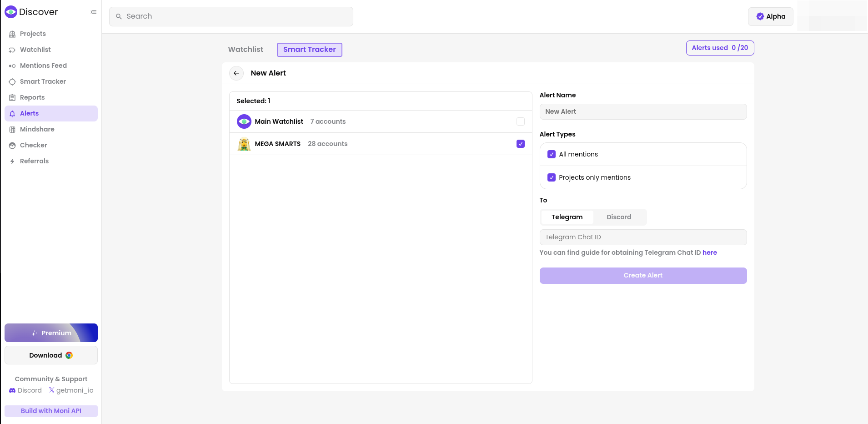Select the Discord delivery tab
This screenshot has height=424, width=868.
[619, 217]
